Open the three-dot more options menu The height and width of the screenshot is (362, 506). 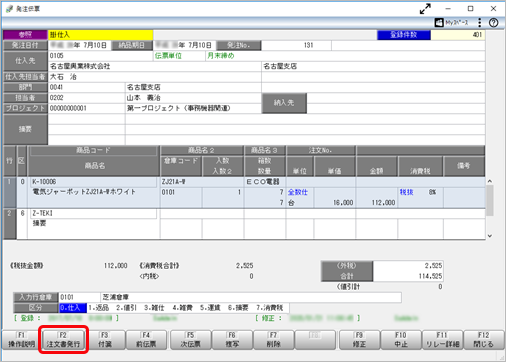click(480, 23)
